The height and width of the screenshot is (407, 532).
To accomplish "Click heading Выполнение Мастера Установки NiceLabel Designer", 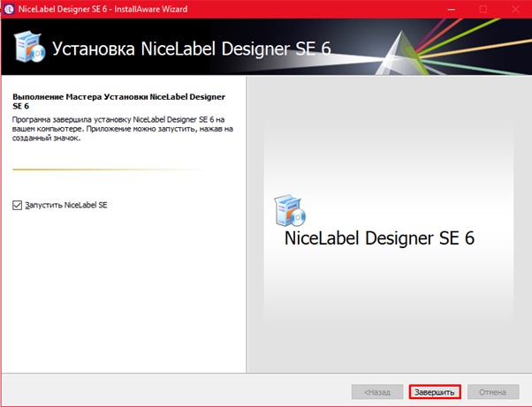I will [x=118, y=102].
